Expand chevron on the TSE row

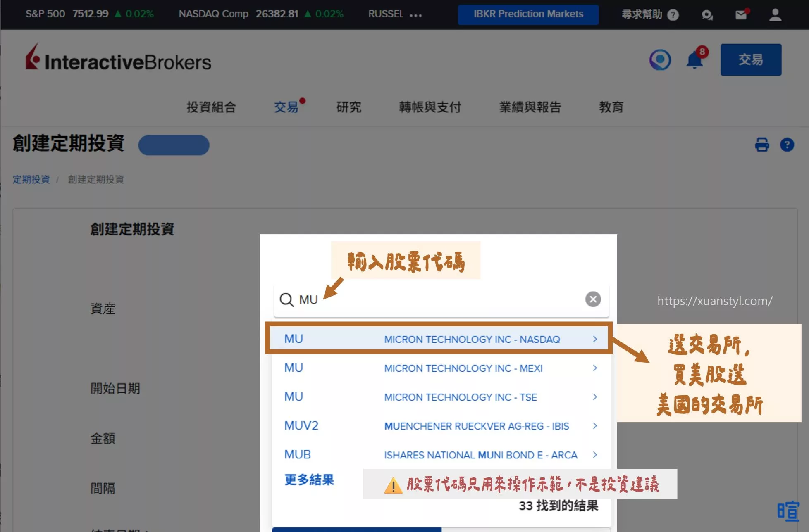(x=595, y=397)
